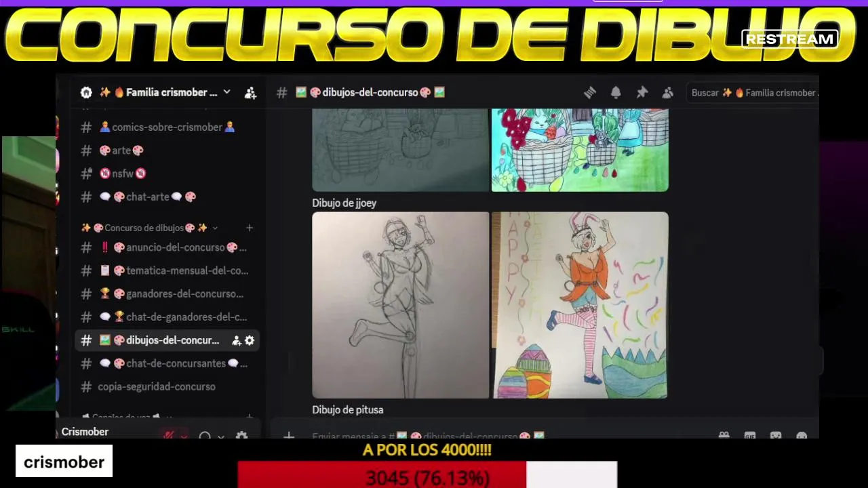Open jjoey's pencil sketch thumbnail

(x=400, y=150)
